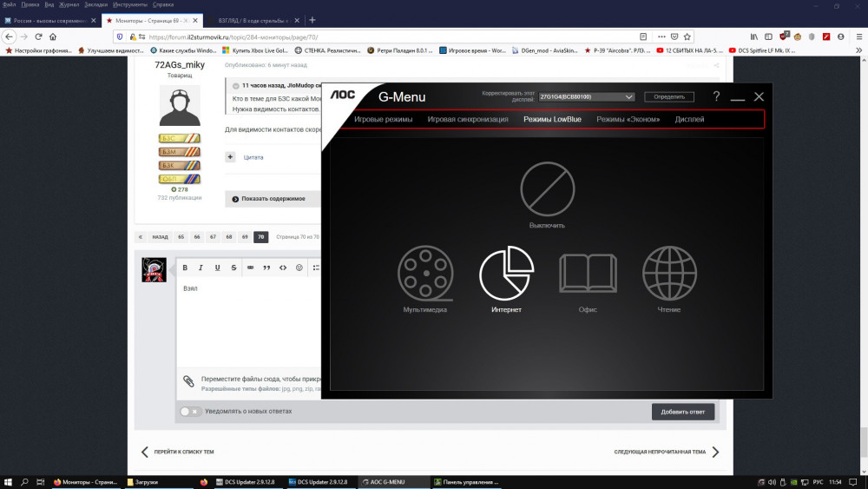868x489 pixels.
Task: Choose the Office book icon mode
Action: (588, 273)
